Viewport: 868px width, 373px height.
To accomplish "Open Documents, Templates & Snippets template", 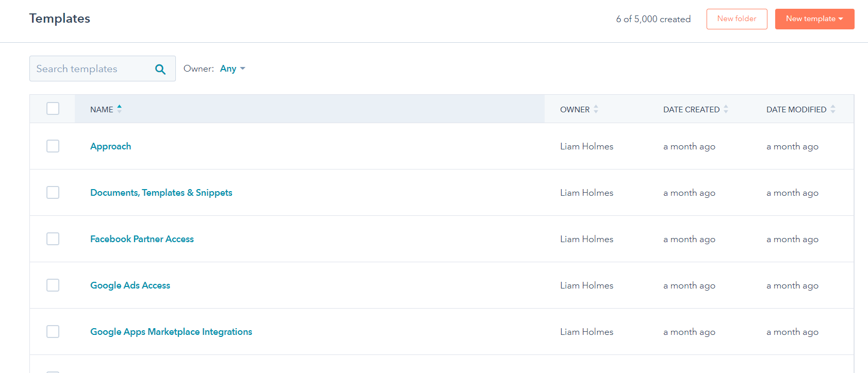I will [x=161, y=193].
